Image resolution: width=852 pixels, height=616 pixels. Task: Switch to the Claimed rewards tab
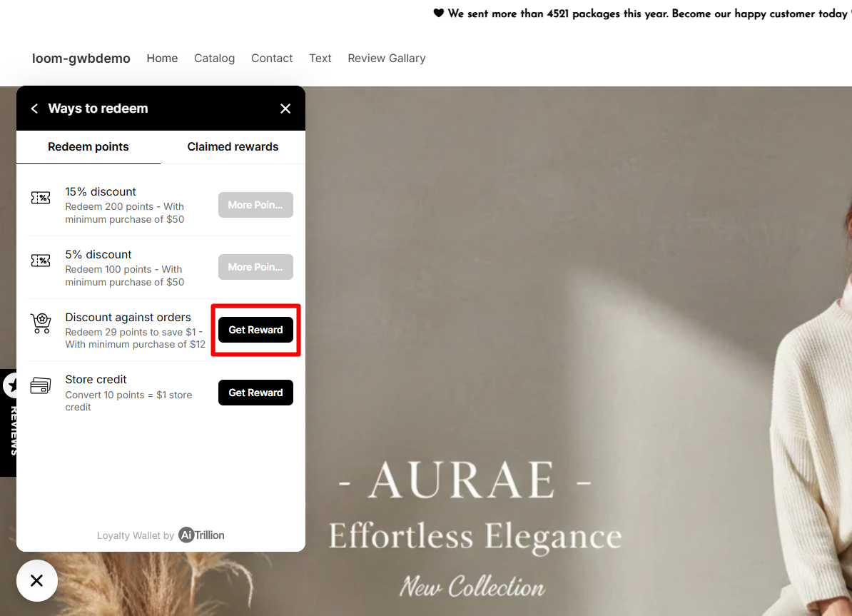[x=233, y=147]
